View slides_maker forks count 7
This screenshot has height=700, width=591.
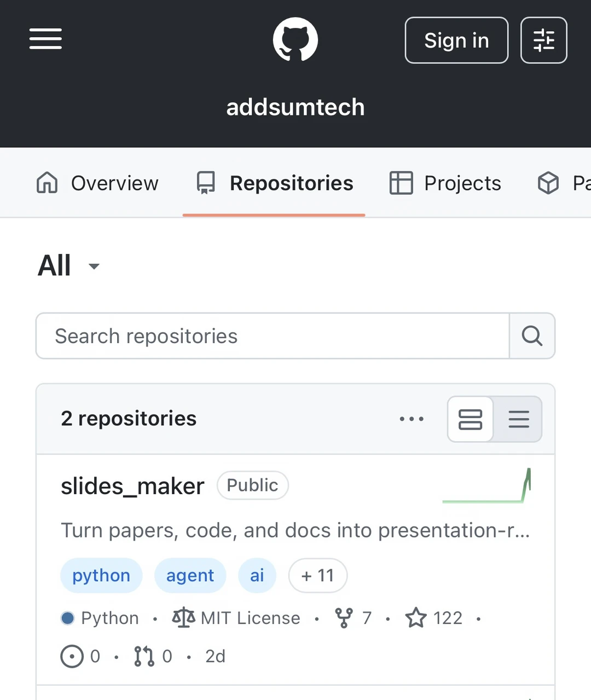coord(354,618)
